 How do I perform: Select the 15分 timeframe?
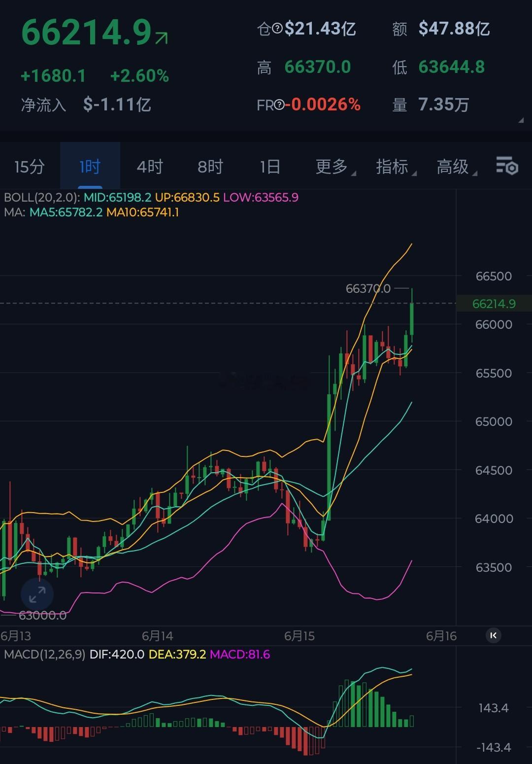[x=30, y=167]
